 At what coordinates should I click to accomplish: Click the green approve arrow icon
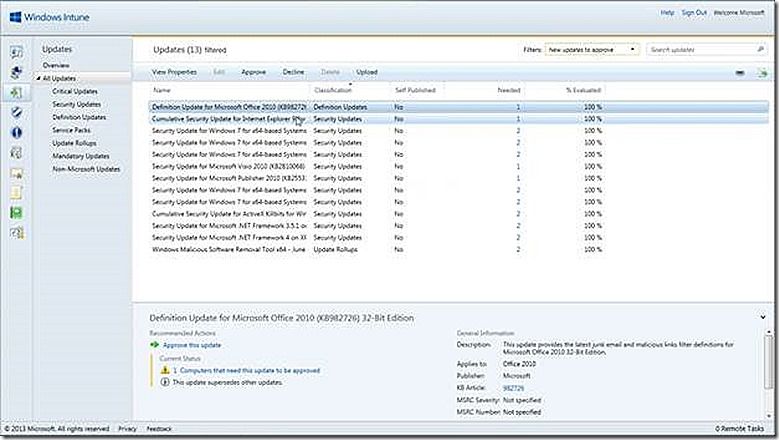[x=155, y=345]
